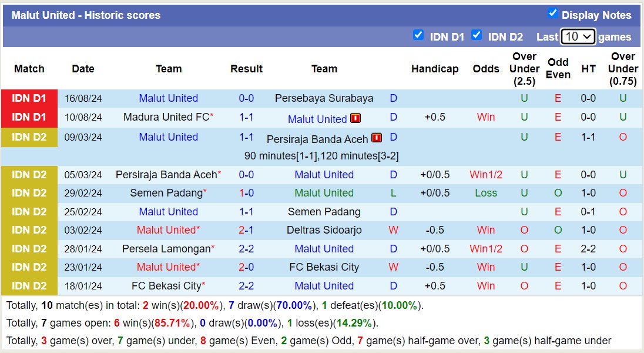Click the IDN D2 badge on the Persela Lamongan row
This screenshot has width=644, height=353.
click(x=29, y=248)
